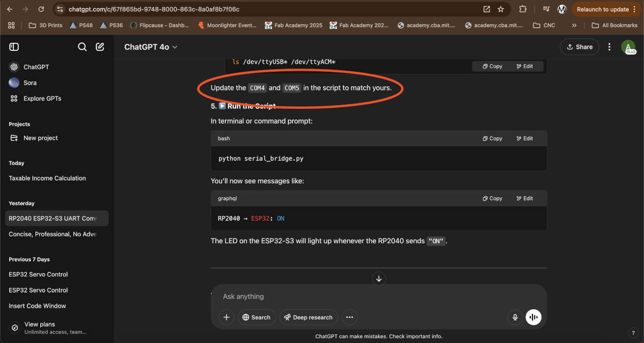Open Taxable Income Calculation chat
644x343 pixels.
[x=57, y=178]
